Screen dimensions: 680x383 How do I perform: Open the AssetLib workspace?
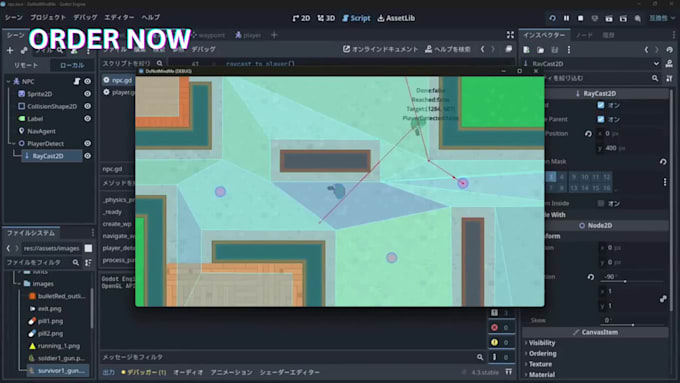pyautogui.click(x=396, y=18)
